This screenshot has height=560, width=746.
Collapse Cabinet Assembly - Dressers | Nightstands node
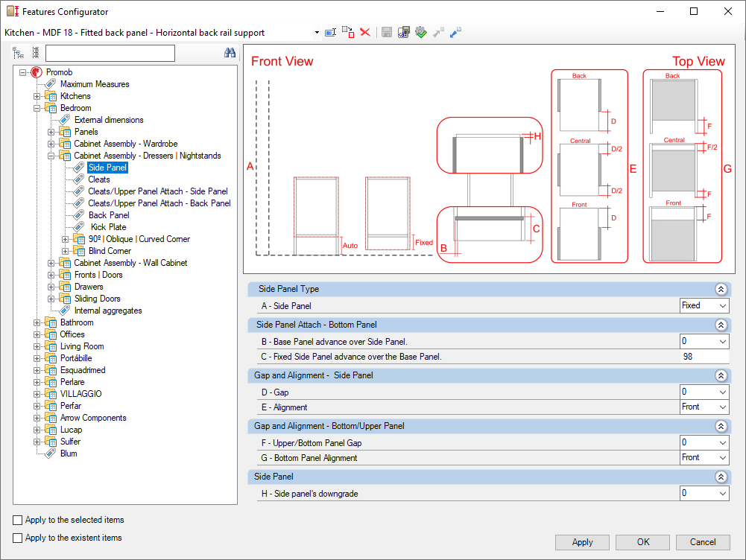click(51, 156)
